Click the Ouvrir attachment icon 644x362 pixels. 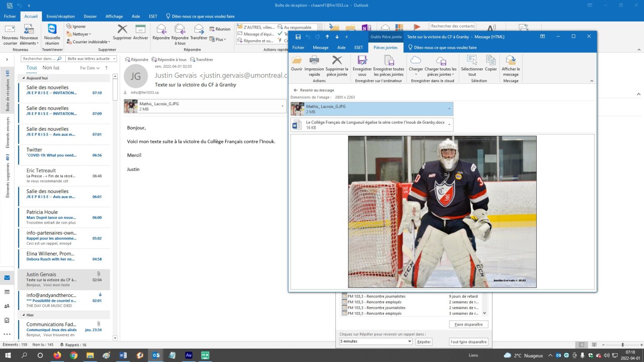(296, 61)
